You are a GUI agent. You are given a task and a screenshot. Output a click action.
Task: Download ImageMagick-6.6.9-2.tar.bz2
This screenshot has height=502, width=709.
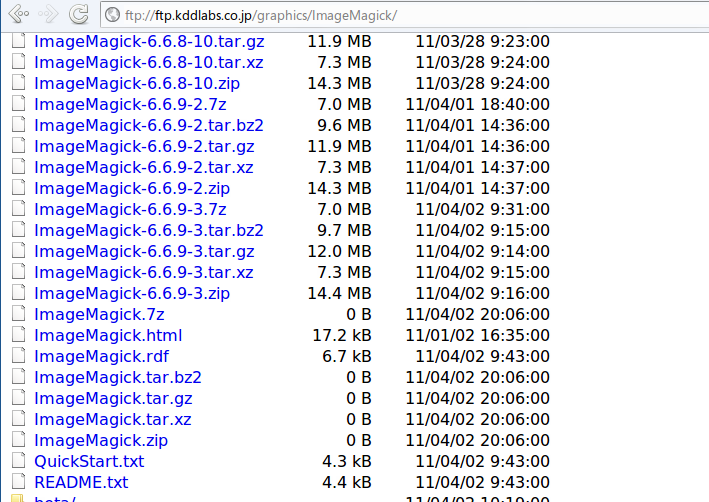pos(149,126)
